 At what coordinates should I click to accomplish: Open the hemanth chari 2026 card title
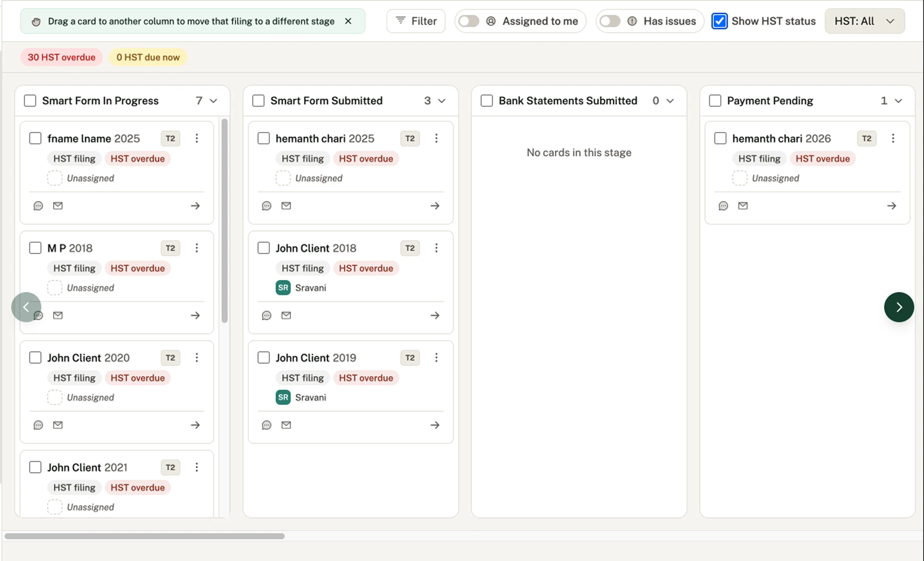[x=782, y=139]
